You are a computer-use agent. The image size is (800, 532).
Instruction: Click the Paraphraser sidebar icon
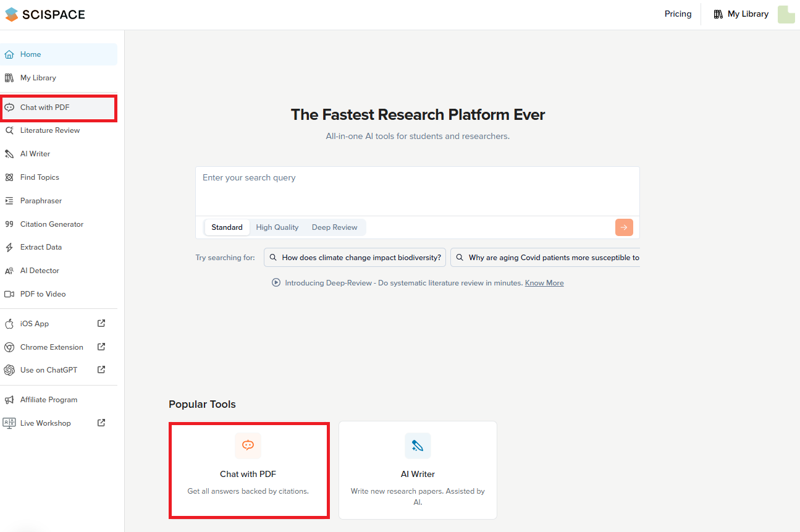(9, 201)
